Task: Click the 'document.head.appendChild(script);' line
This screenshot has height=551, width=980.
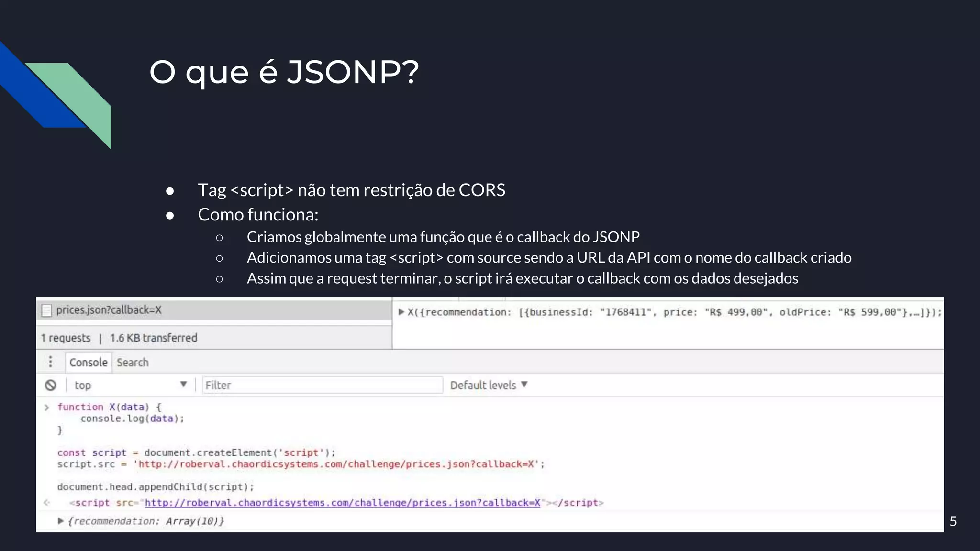Action: point(156,487)
